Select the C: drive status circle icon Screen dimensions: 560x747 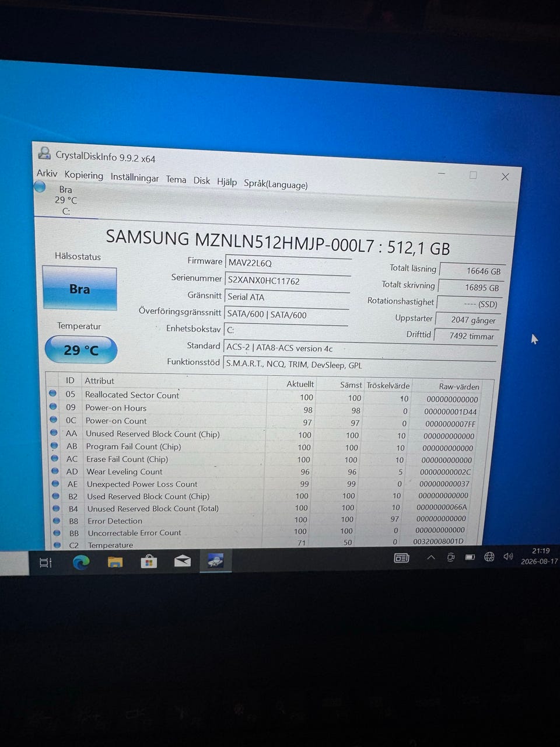click(40, 187)
